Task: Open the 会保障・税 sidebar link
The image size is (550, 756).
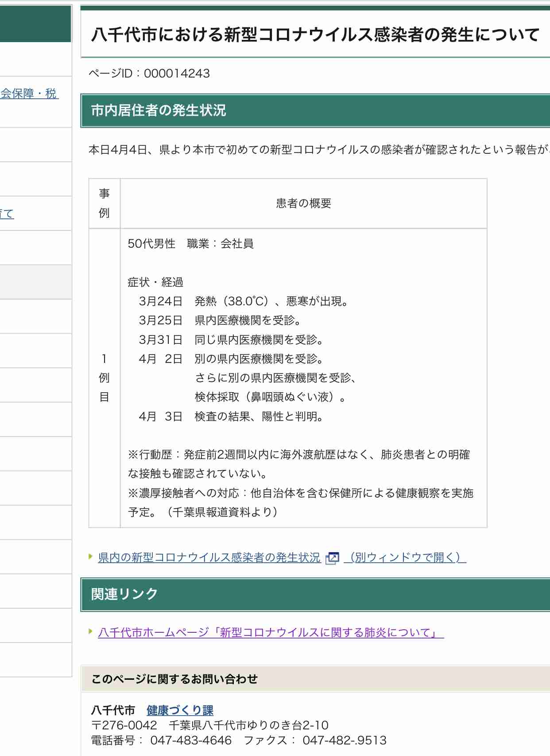Action: (29, 94)
